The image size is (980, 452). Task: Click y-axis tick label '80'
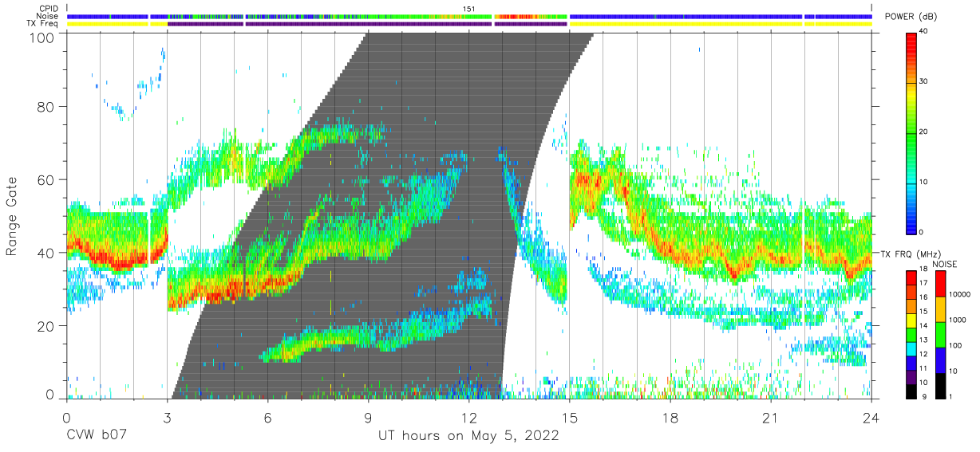[47, 107]
